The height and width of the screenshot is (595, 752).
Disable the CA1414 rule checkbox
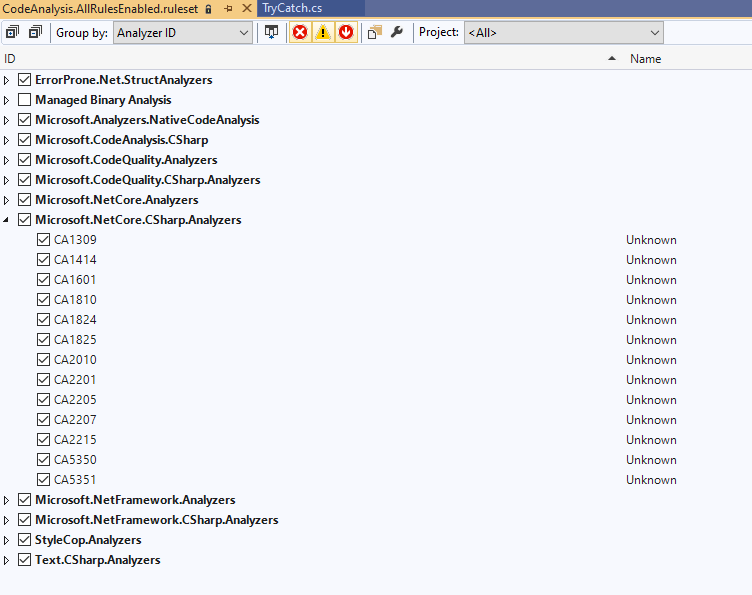(43, 259)
